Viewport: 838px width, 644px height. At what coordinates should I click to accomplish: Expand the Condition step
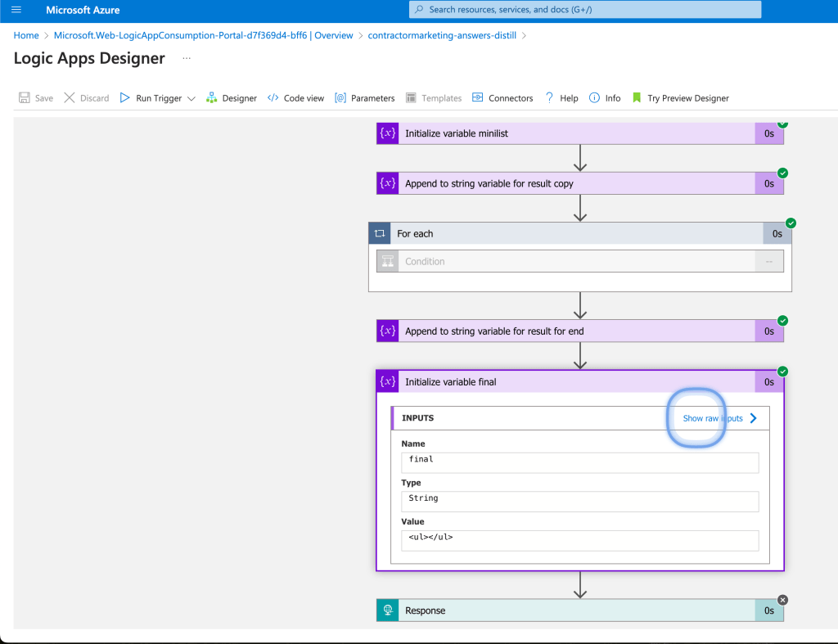point(580,261)
